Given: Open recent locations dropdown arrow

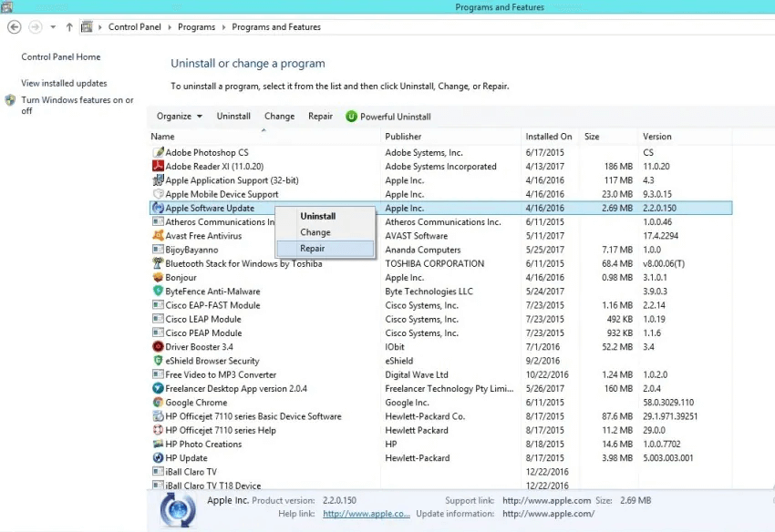Looking at the screenshot, I should coord(53,27).
